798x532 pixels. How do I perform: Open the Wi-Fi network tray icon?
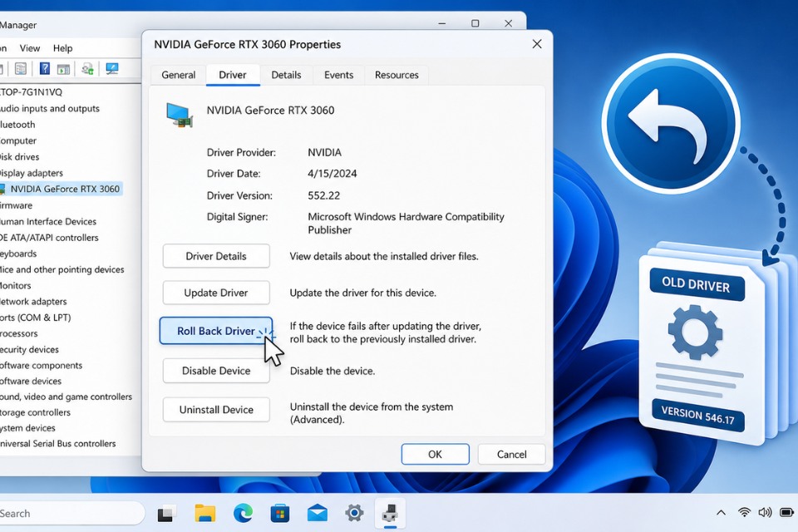[744, 512]
